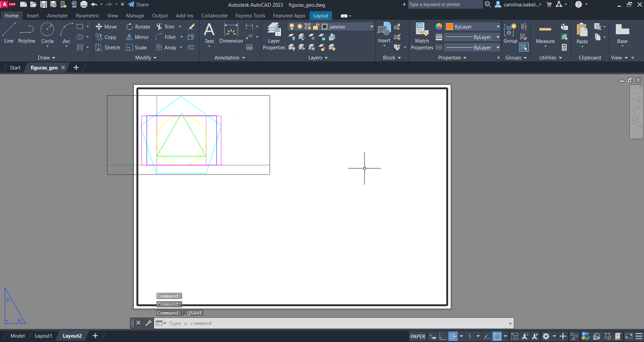This screenshot has width=644, height=342.
Task: Open the janelas layer dropdown
Action: pyautogui.click(x=371, y=27)
